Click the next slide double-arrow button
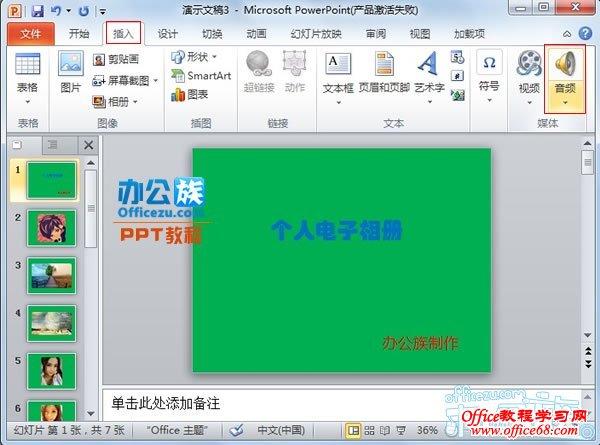This screenshot has width=600, height=445. click(x=588, y=363)
